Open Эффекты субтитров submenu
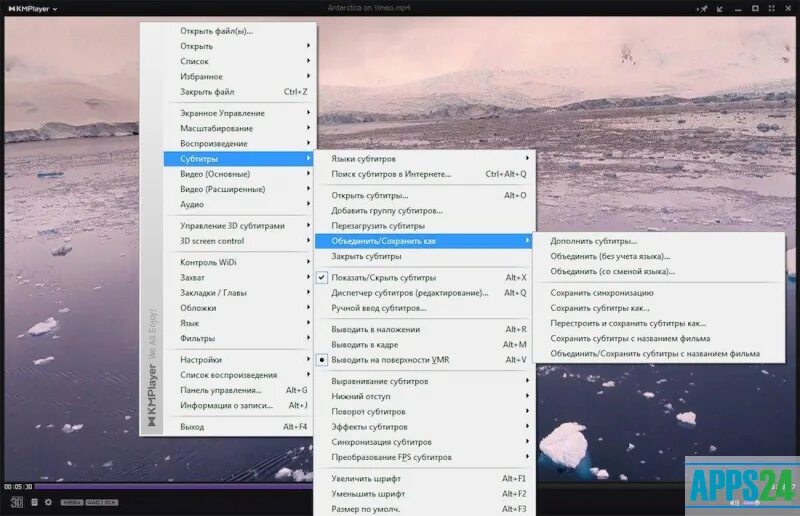 click(x=426, y=427)
